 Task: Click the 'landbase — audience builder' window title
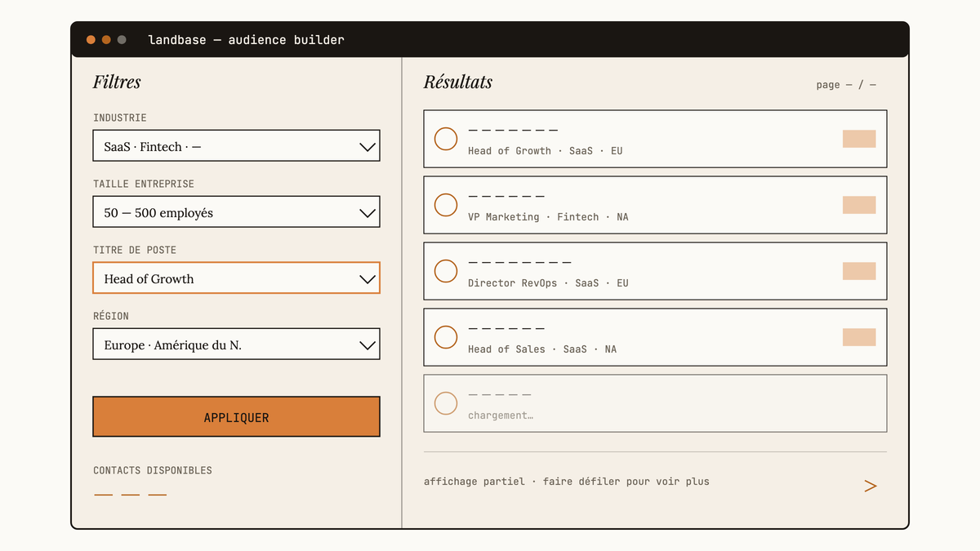pyautogui.click(x=247, y=40)
